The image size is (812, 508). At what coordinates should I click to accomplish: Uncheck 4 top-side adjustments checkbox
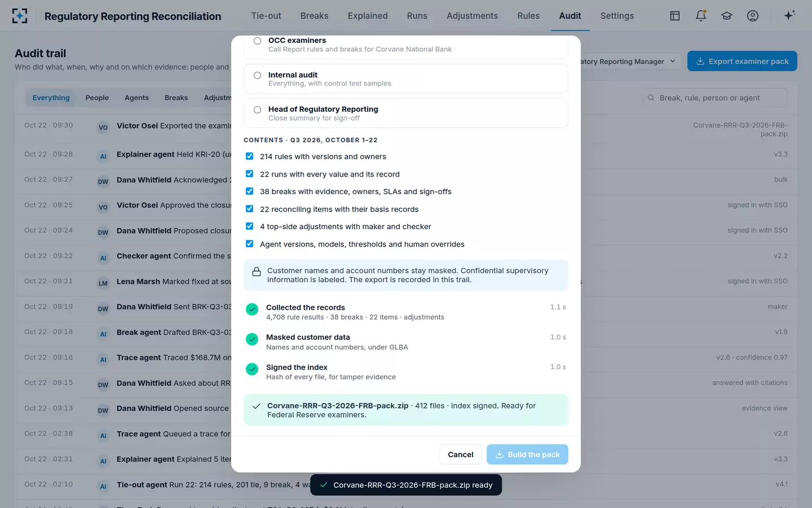249,226
